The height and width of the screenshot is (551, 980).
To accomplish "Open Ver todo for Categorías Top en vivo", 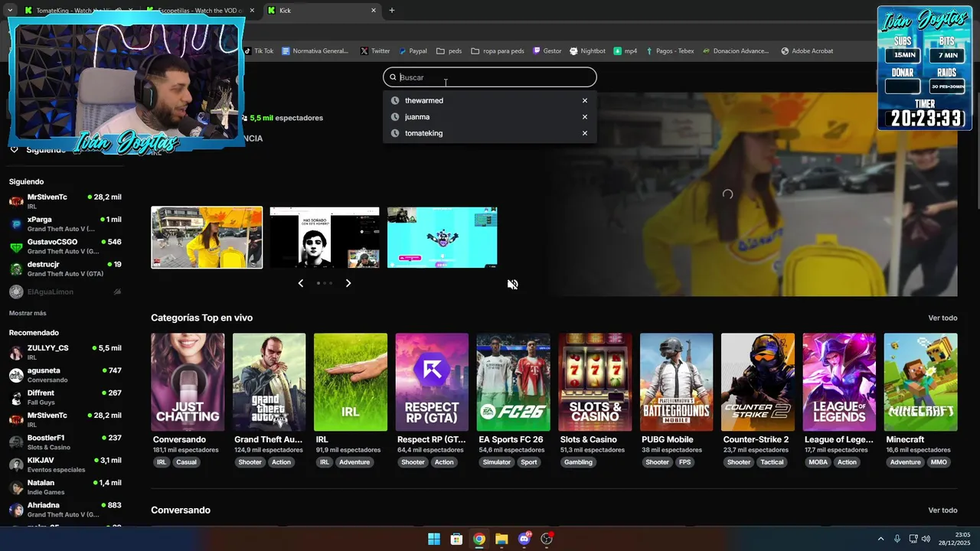I will click(x=942, y=318).
